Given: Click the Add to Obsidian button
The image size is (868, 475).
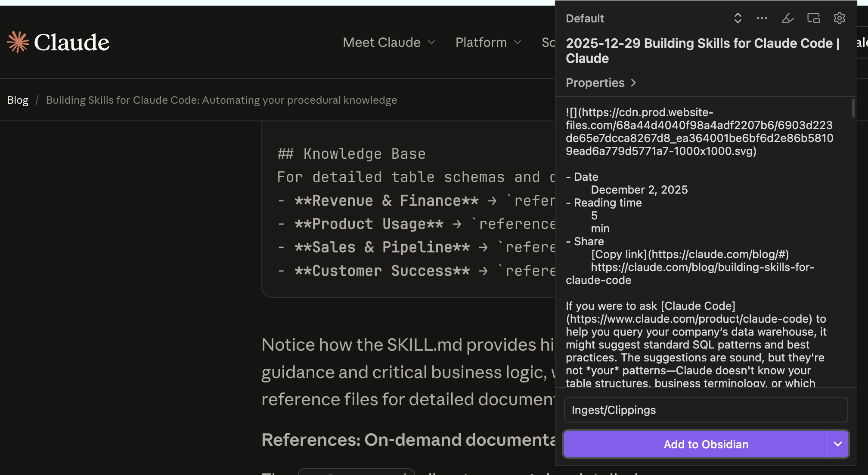Looking at the screenshot, I should [706, 444].
